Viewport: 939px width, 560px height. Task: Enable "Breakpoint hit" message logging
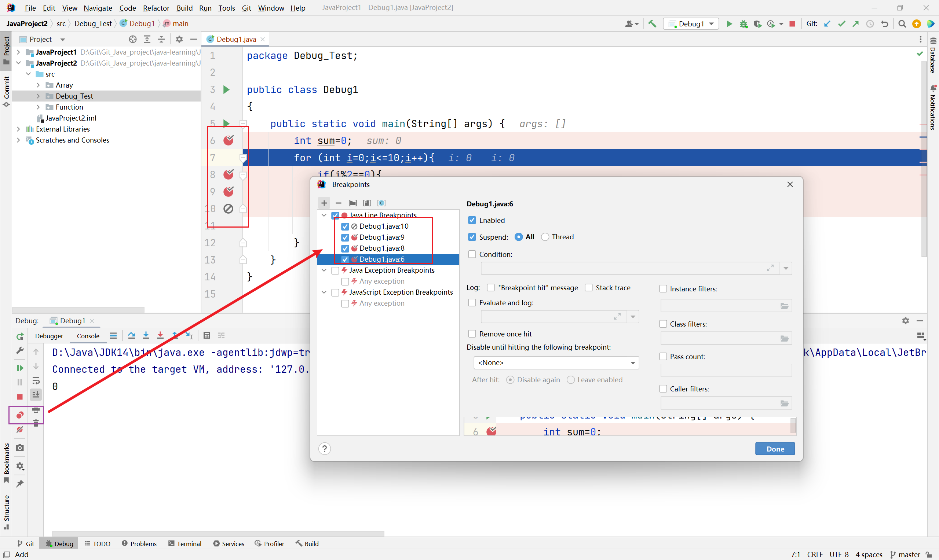(491, 288)
